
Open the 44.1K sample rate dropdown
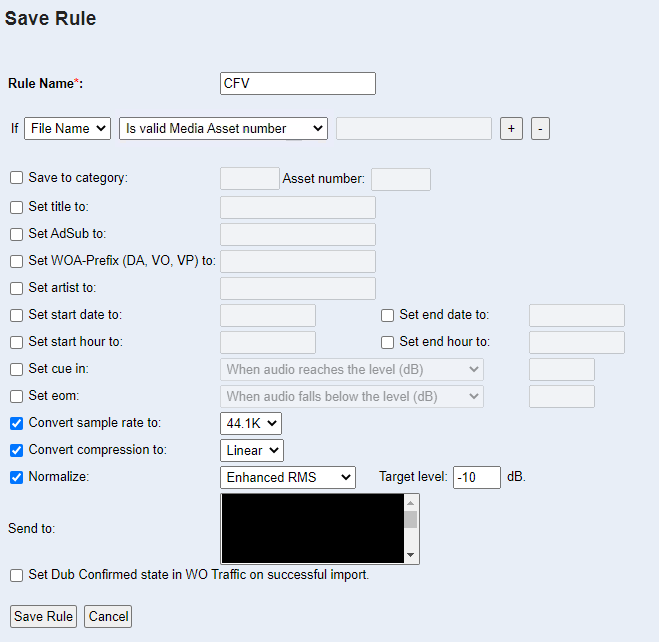pos(251,423)
